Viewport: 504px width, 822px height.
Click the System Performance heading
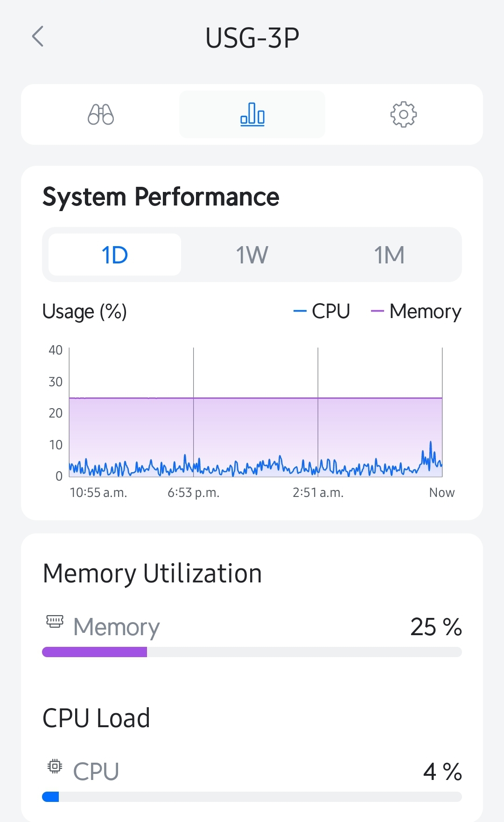[x=161, y=197]
